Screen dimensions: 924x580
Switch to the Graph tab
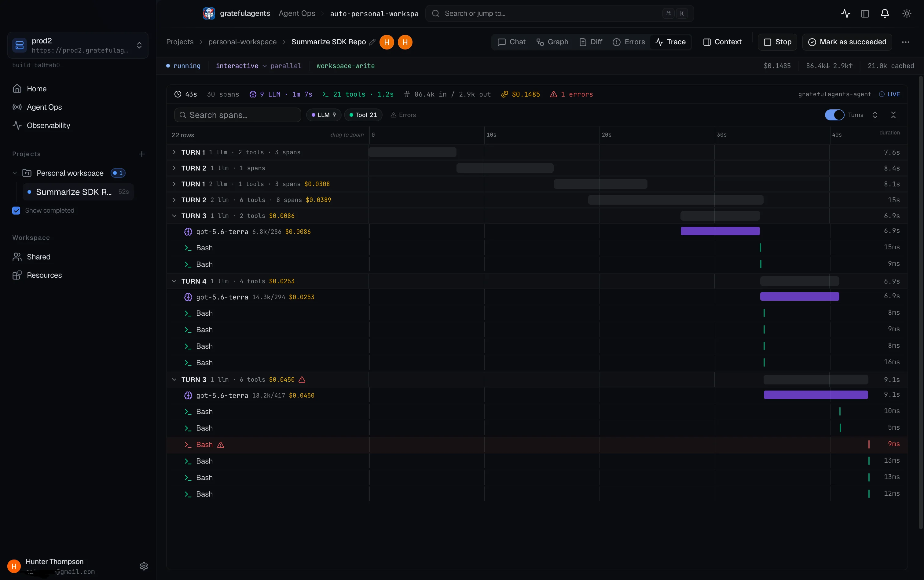[x=552, y=42]
